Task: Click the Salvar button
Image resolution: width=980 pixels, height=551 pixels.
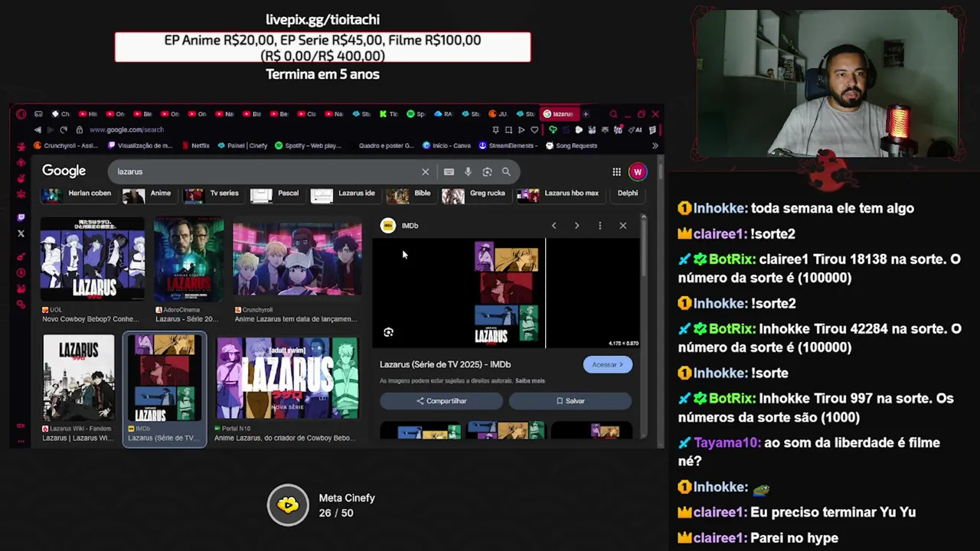Action: pyautogui.click(x=570, y=401)
